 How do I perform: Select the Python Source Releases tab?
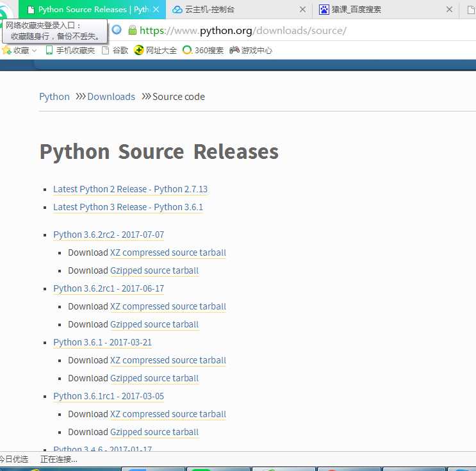point(92,10)
